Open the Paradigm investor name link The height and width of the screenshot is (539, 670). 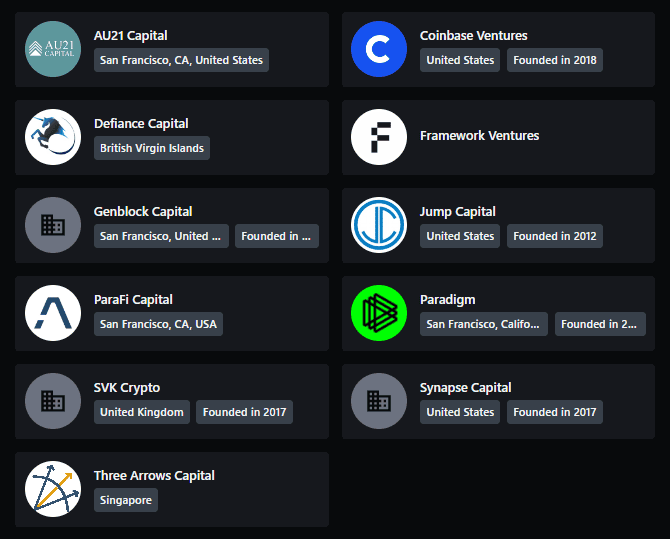click(447, 300)
